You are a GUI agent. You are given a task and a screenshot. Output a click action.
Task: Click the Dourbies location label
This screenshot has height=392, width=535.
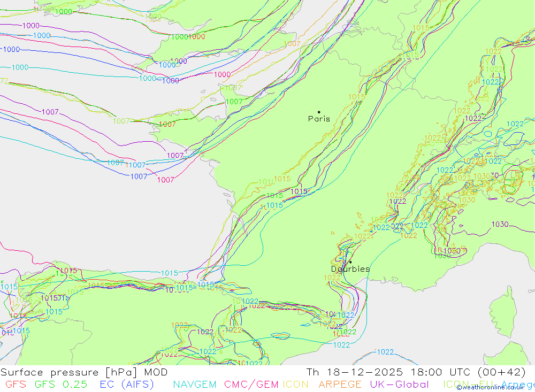coord(350,269)
